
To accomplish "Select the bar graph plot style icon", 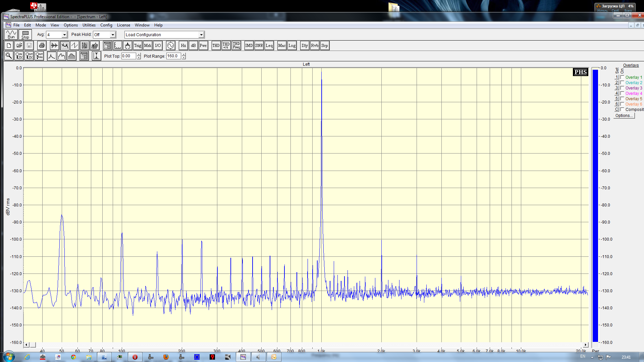I will pyautogui.click(x=72, y=56).
